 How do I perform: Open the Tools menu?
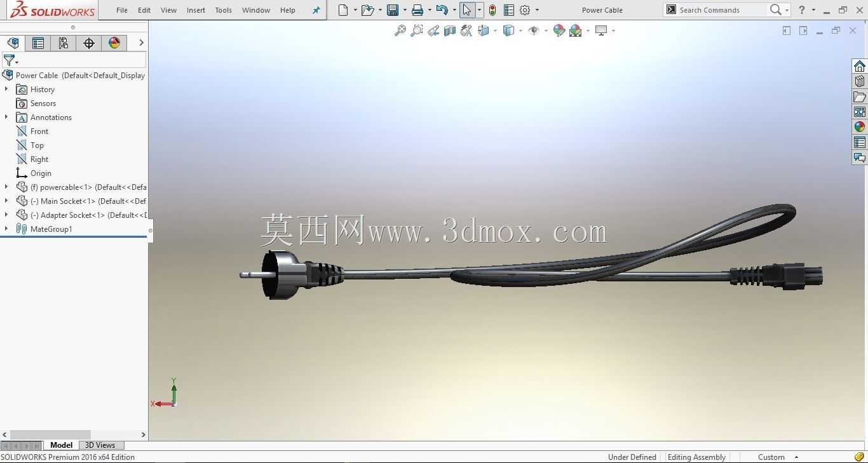223,10
